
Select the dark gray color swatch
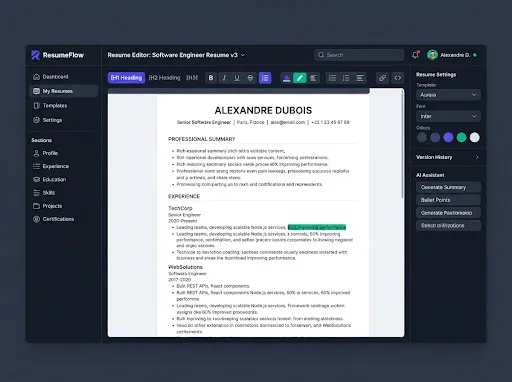(x=422, y=137)
